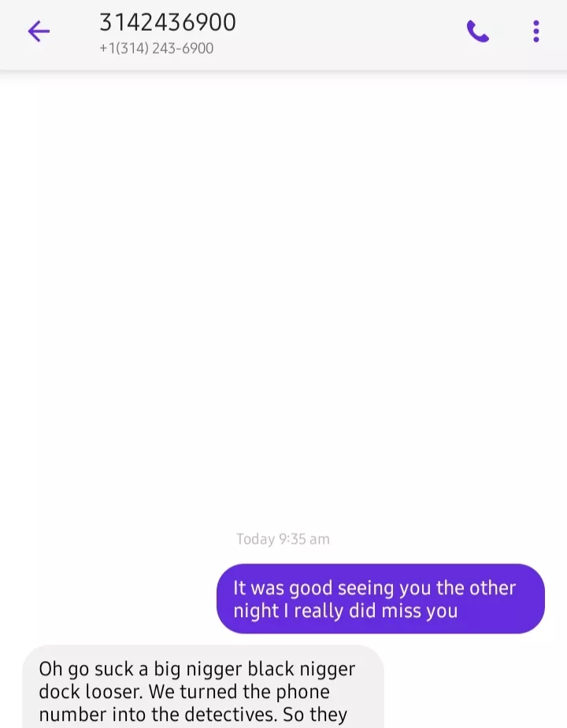Tap the area code (314) in the header
The image size is (567, 728).
[132, 48]
